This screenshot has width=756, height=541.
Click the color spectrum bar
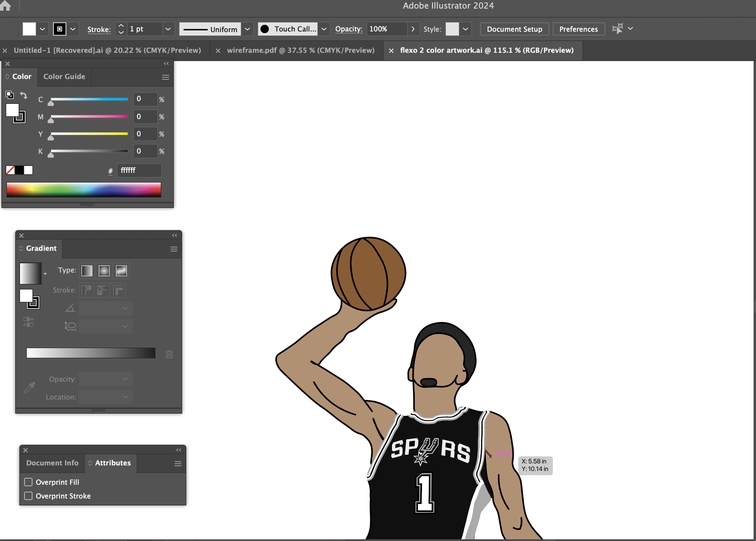tap(84, 189)
